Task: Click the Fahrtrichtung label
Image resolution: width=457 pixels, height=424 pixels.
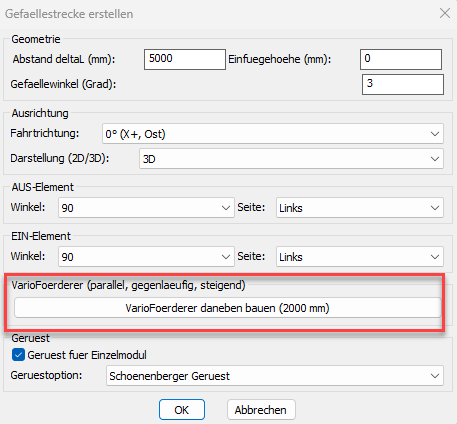Action: click(x=45, y=133)
